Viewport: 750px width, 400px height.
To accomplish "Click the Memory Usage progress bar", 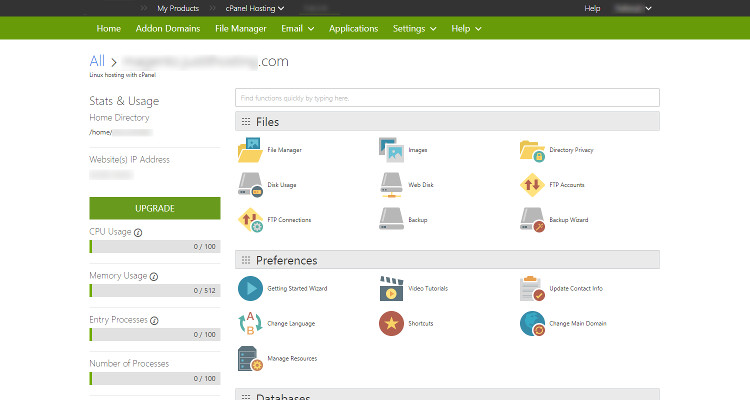I will coord(155,290).
